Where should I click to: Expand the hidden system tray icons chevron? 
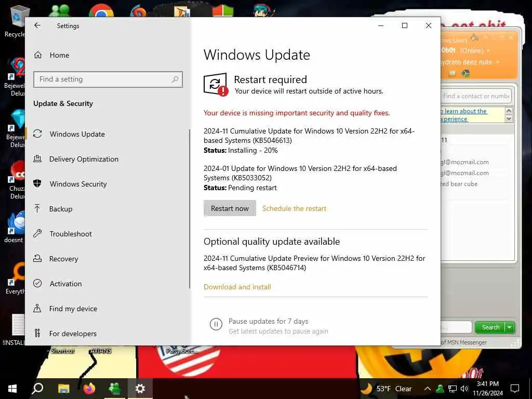[x=428, y=389]
